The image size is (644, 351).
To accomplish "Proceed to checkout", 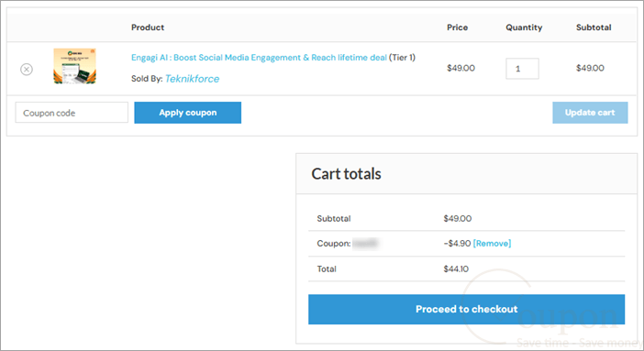I will [467, 309].
